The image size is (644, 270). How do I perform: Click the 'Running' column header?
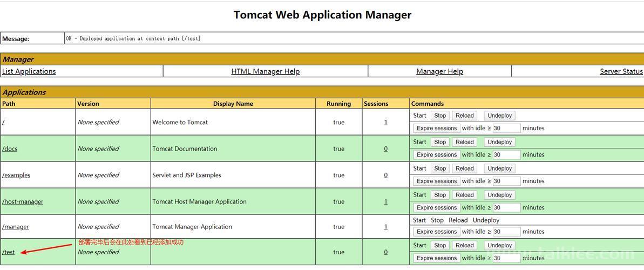point(339,104)
